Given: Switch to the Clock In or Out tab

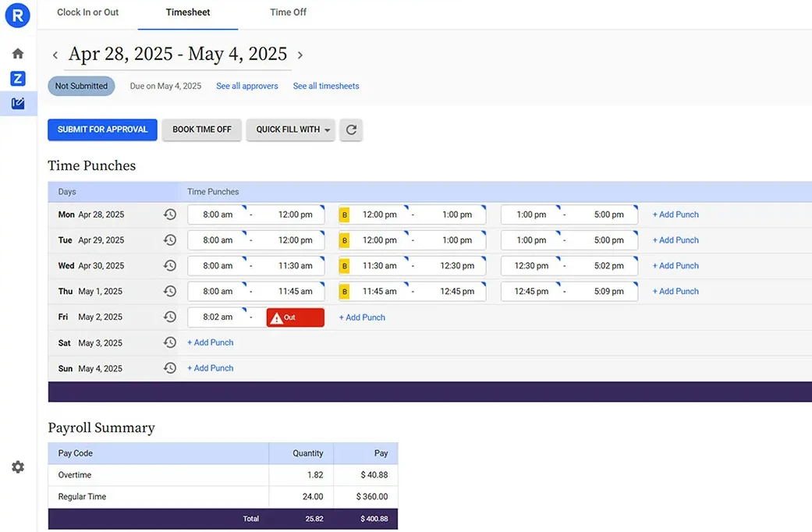Looking at the screenshot, I should 88,12.
